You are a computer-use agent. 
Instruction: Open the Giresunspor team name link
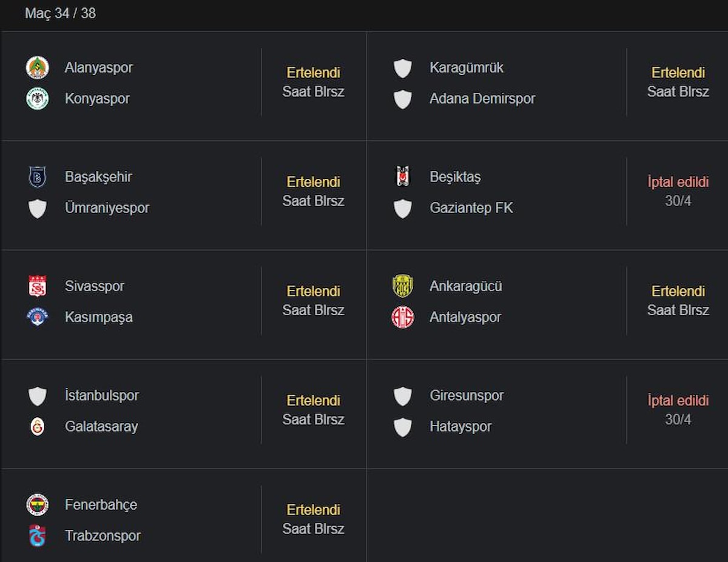[467, 395]
